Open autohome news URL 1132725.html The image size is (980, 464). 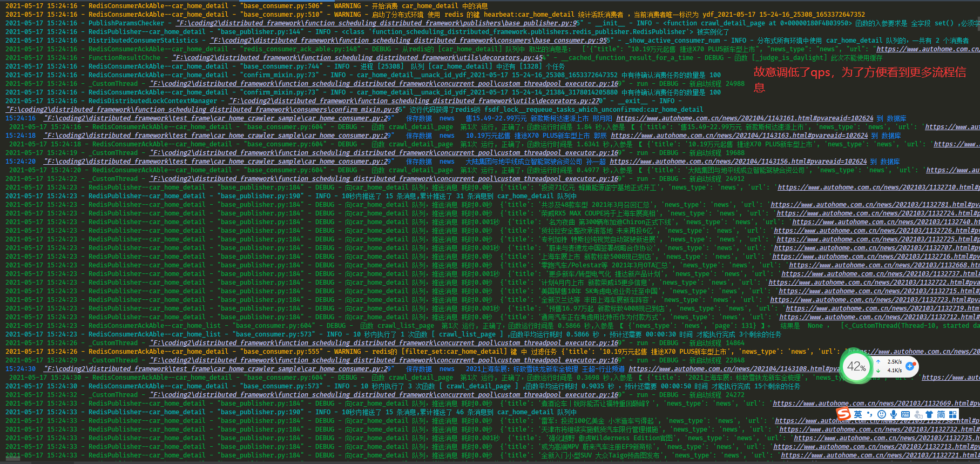[x=878, y=239]
